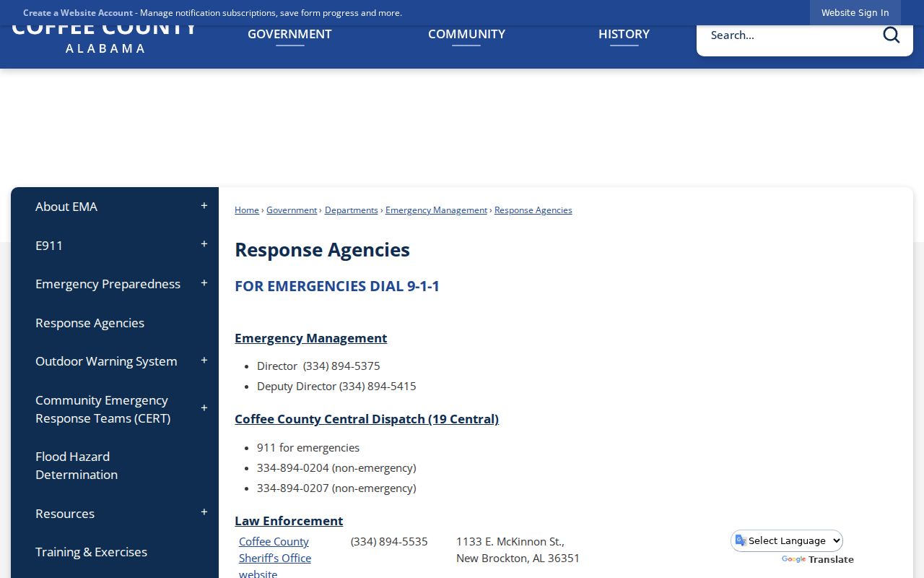The image size is (924, 578).
Task: Expand the Emergency Preparedness submenu
Action: pos(204,284)
